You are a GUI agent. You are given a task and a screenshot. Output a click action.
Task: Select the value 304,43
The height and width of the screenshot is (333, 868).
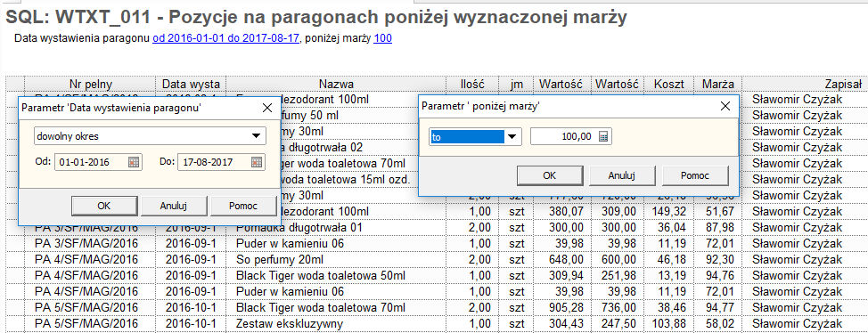pyautogui.click(x=561, y=323)
